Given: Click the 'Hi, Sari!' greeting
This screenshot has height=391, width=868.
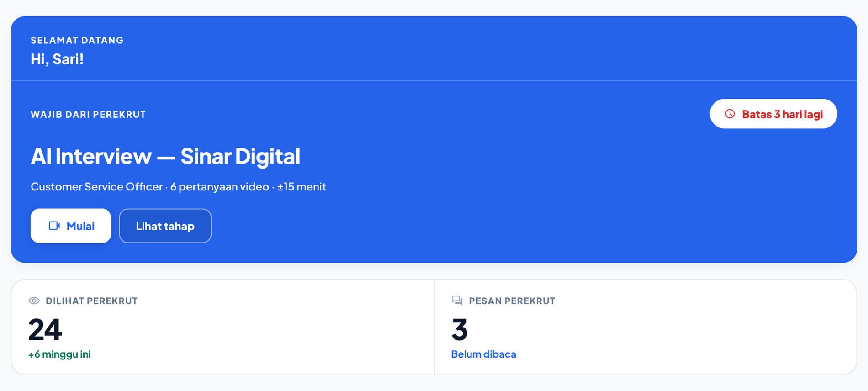Looking at the screenshot, I should 57,59.
